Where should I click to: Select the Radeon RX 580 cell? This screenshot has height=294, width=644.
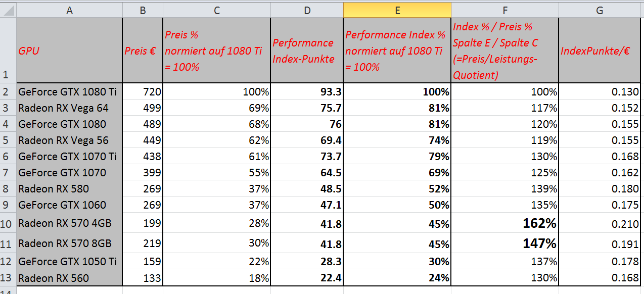69,189
